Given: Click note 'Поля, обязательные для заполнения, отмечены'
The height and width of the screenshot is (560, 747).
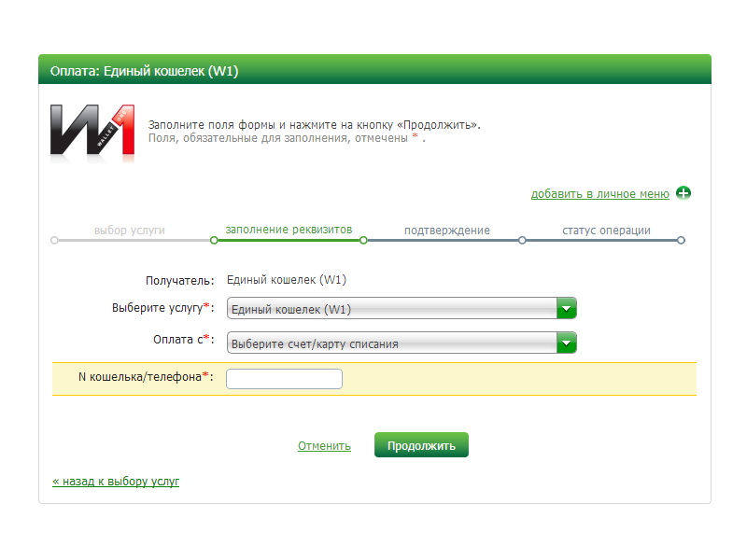Looking at the screenshot, I should pos(277,138).
